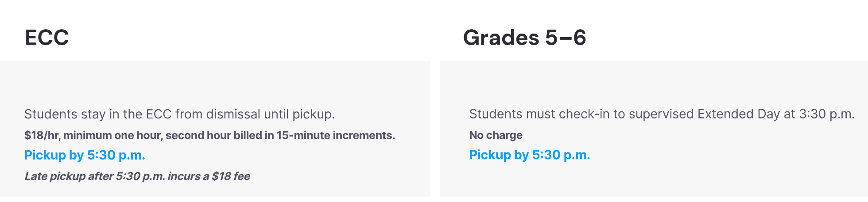
Task: Click the "Extended Day" phrase
Action: 738,114
